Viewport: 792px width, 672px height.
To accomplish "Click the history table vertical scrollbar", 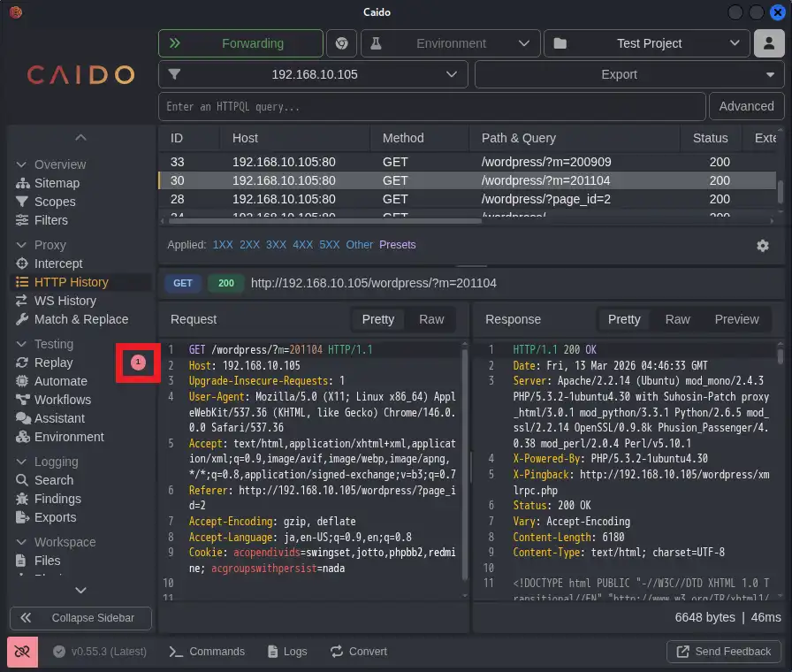I will click(781, 191).
